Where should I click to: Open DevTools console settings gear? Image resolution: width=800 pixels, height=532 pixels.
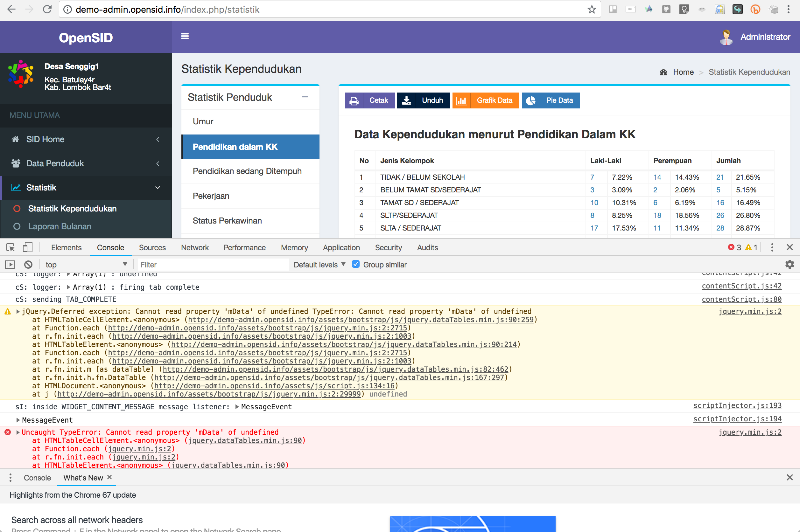(790, 264)
